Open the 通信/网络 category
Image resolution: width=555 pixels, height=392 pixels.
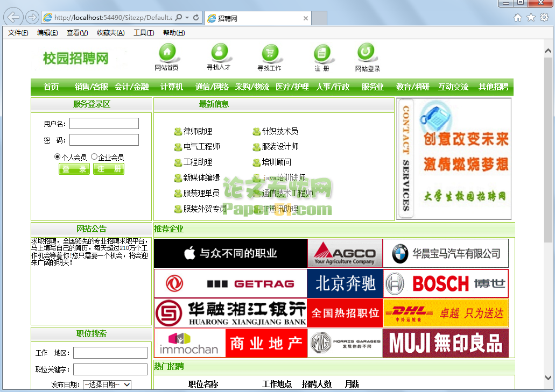coord(212,87)
